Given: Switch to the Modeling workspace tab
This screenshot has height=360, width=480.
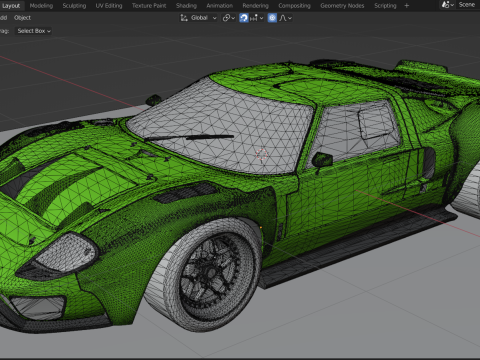Looking at the screenshot, I should (x=41, y=6).
